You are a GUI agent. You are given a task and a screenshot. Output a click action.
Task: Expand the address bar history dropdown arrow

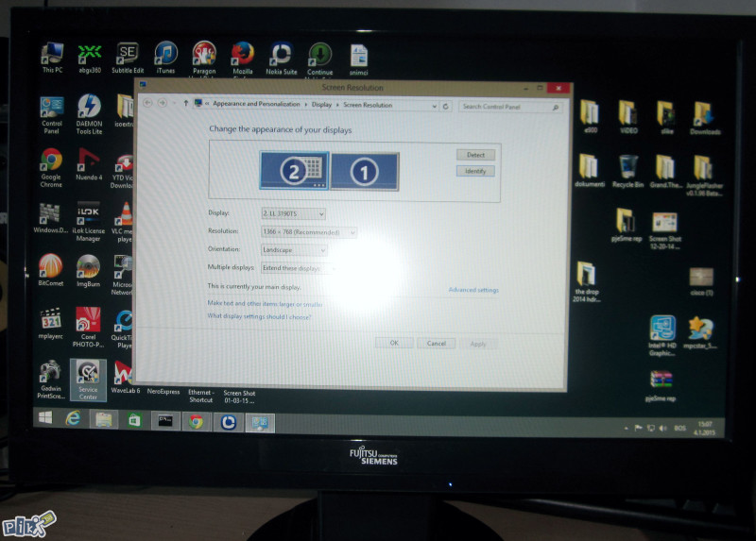pos(435,106)
